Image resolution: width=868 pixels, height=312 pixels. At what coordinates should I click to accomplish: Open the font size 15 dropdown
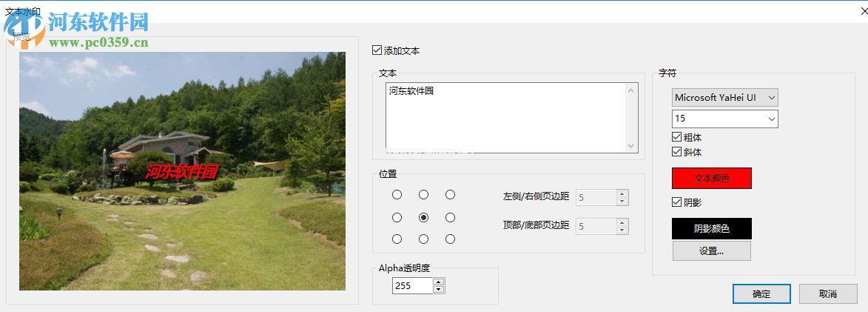[725, 119]
